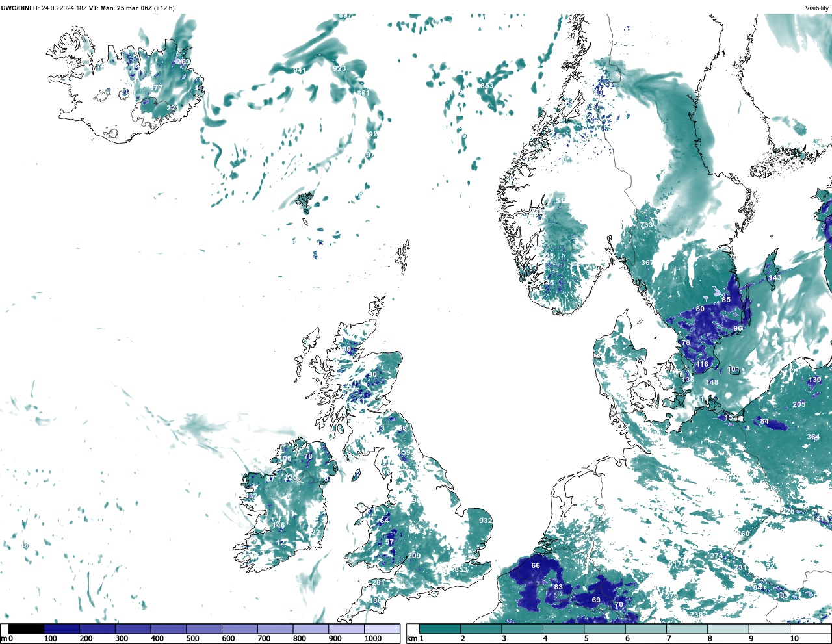
Task: Select the 200–300 m legend color block
Action: [x=97, y=629]
